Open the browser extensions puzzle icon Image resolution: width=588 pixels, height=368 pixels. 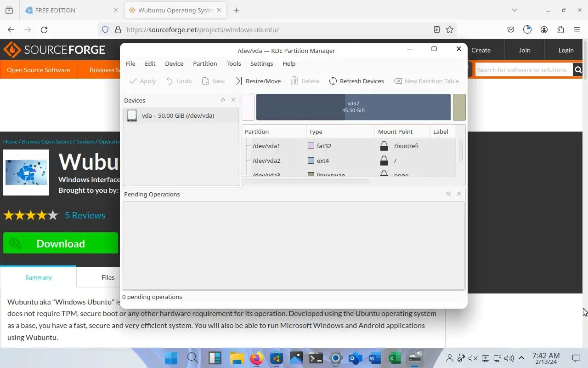click(560, 29)
